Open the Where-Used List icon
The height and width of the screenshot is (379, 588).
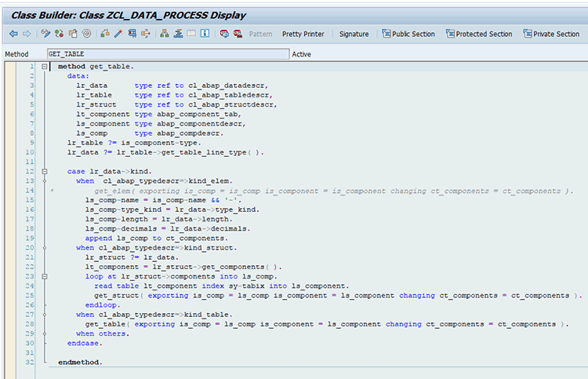(x=132, y=34)
